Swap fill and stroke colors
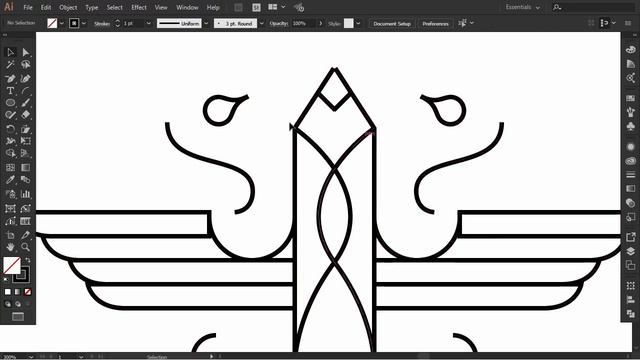The width and height of the screenshot is (640, 360). point(28,260)
